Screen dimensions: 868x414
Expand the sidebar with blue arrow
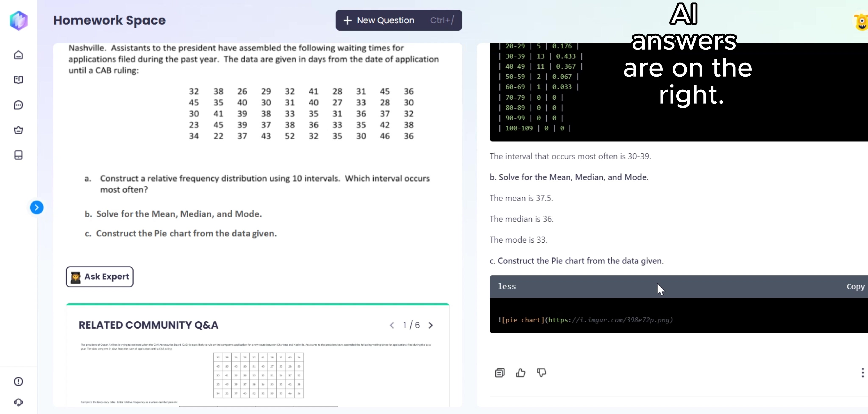[37, 207]
